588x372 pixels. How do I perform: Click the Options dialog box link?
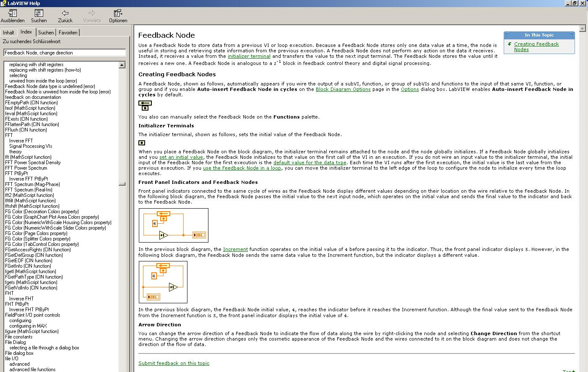click(x=410, y=89)
